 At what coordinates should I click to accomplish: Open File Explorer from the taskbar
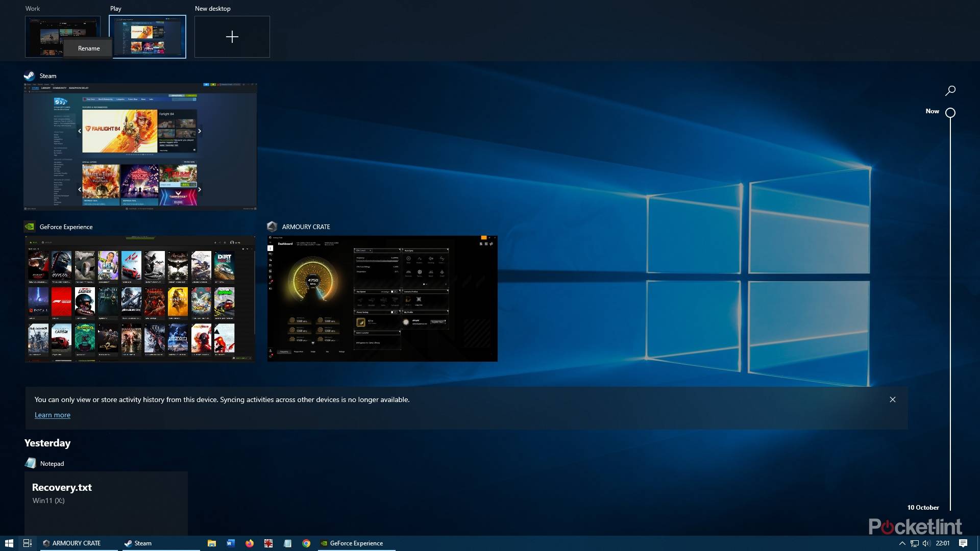click(x=211, y=543)
